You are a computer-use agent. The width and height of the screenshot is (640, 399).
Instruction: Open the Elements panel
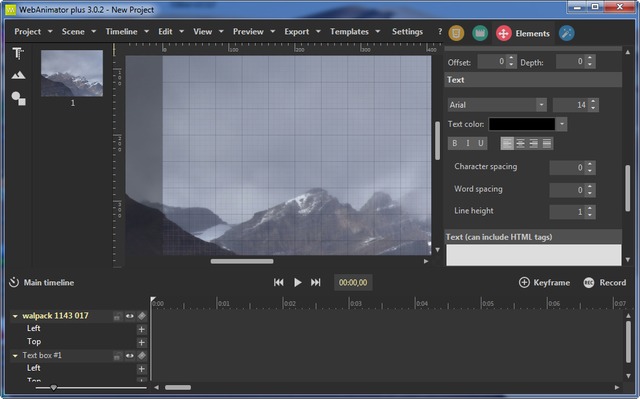(x=522, y=33)
